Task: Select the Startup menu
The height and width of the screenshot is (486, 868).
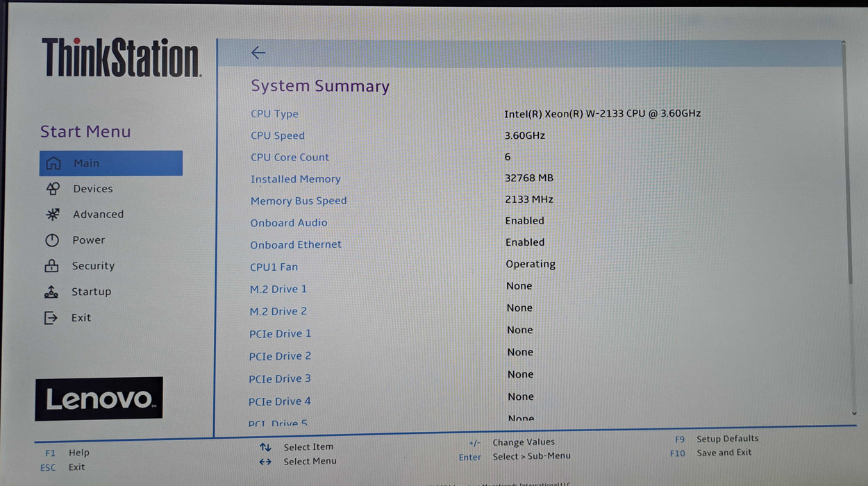Action: 91,292
